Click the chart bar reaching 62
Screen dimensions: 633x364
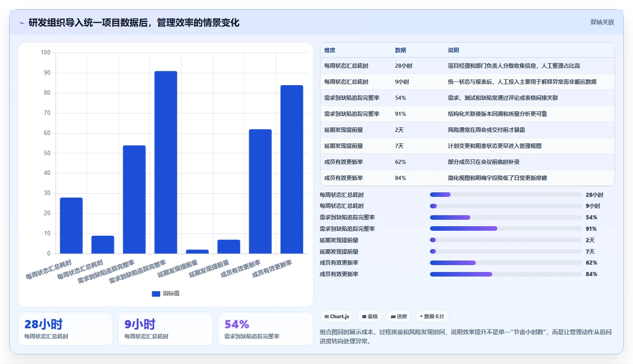click(x=260, y=191)
